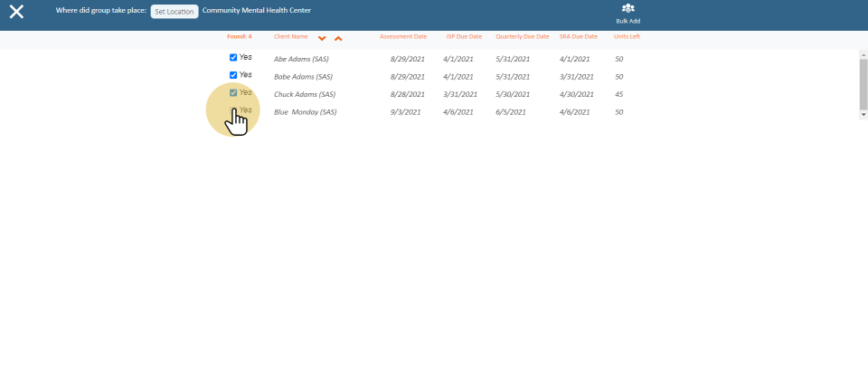Uncheck the Yes box for Babe Adams
This screenshot has width=868, height=371.
tap(233, 75)
